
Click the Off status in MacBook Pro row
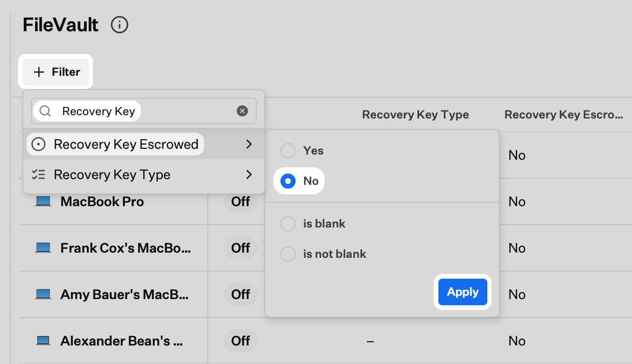tap(241, 201)
